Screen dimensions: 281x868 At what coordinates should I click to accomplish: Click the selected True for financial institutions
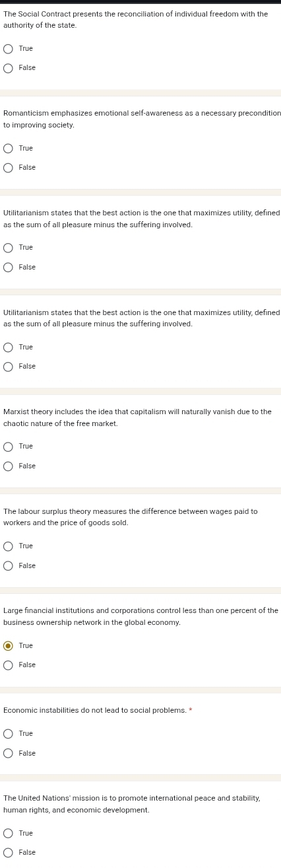coord(9,646)
